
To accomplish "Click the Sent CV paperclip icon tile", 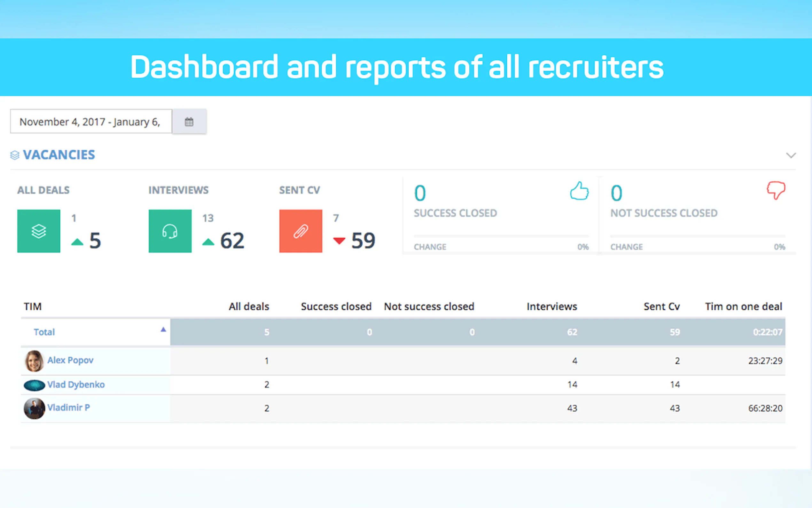I will (301, 231).
